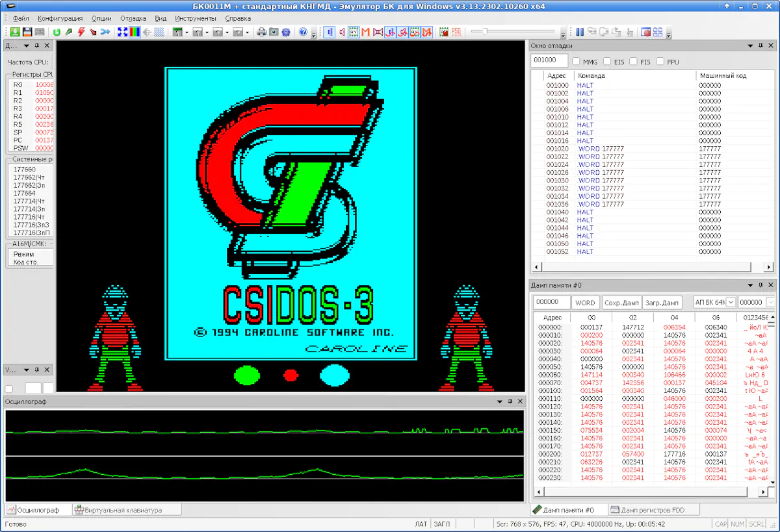Click the toolbar volume slider handle

485,31
